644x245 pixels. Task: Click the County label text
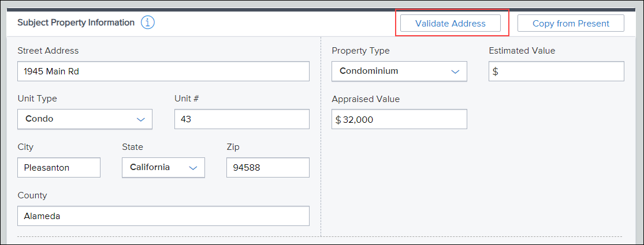(x=32, y=195)
